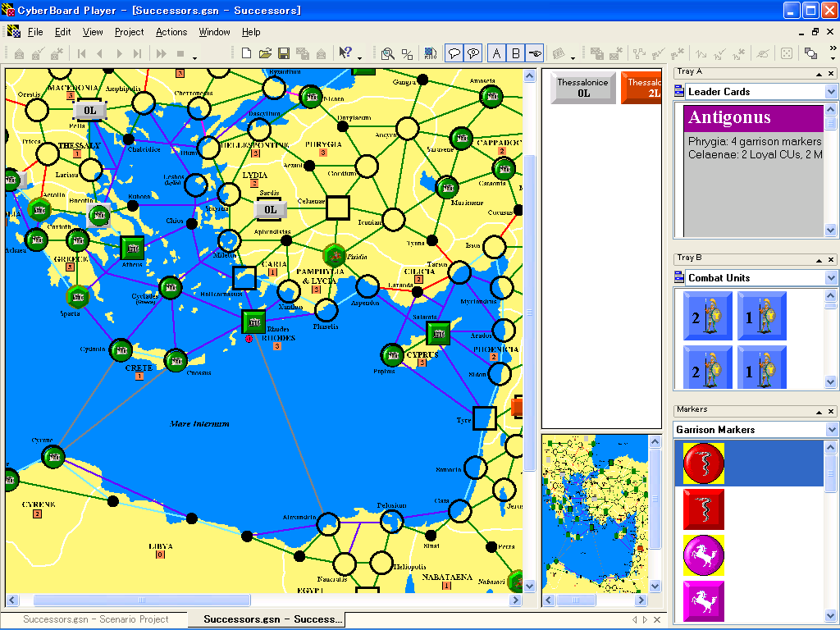840x630 pixels.
Task: Pick the magenta square horse marker
Action: 704,601
